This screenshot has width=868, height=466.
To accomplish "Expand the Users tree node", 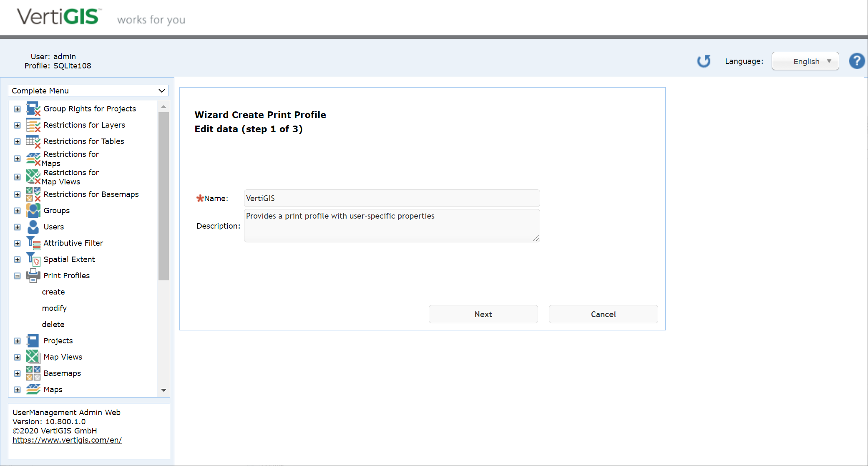I will tap(17, 227).
